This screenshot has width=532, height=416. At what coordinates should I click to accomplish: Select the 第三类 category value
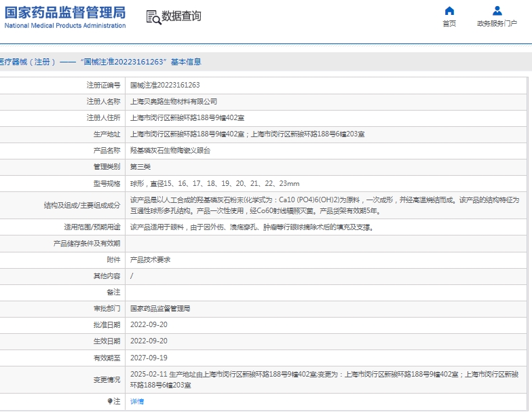140,167
